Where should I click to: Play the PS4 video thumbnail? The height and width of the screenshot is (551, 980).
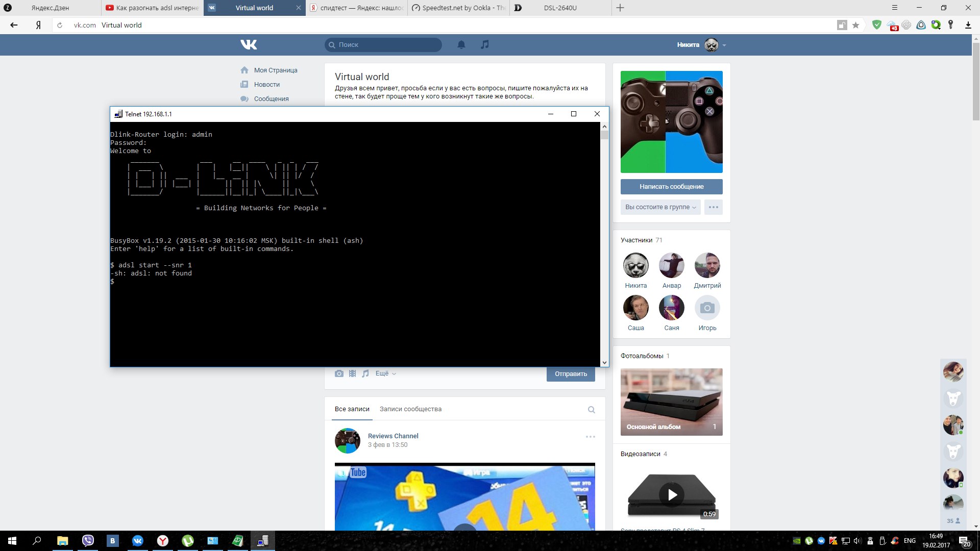click(672, 494)
